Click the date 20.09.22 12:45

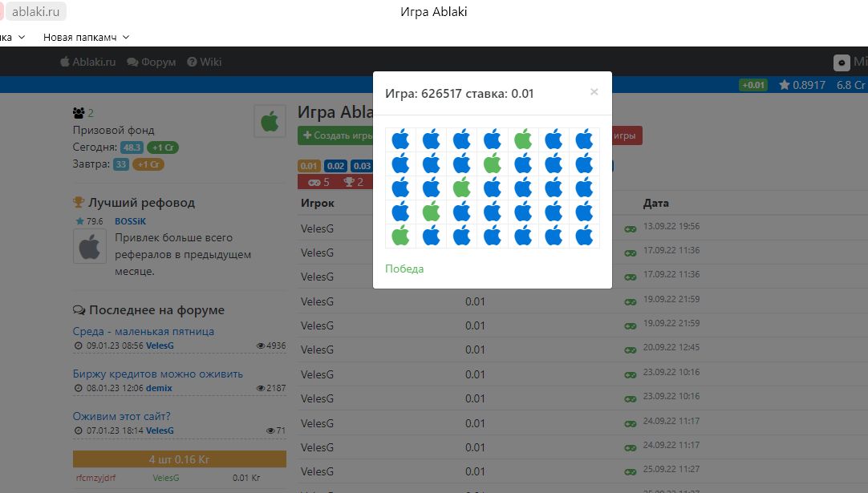[671, 347]
